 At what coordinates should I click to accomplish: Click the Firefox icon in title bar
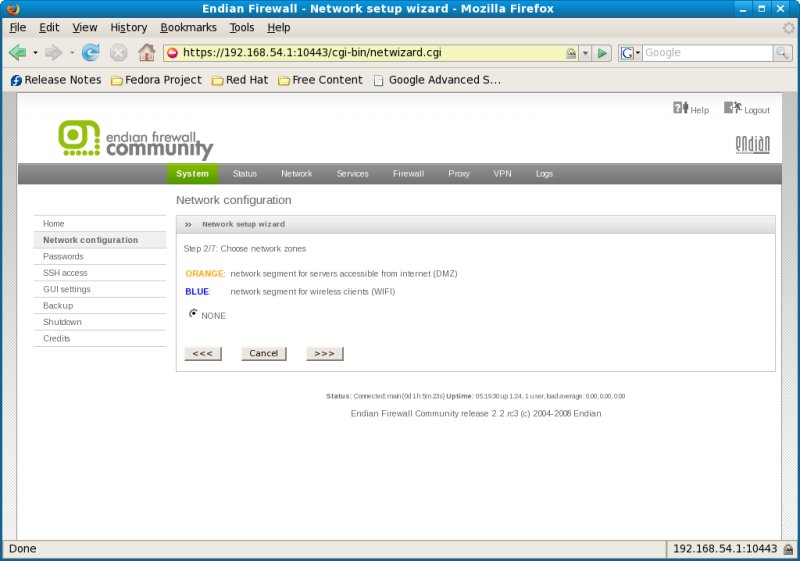tap(13, 9)
